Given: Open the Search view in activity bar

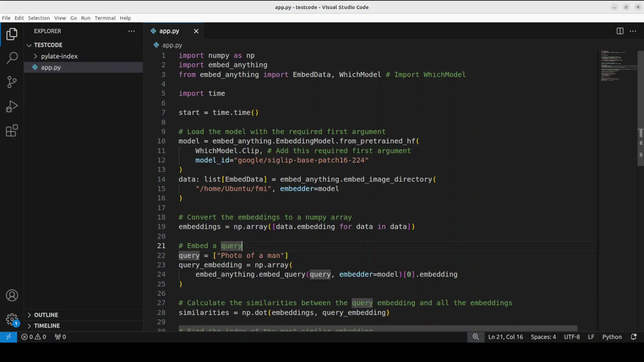Looking at the screenshot, I should 12,58.
